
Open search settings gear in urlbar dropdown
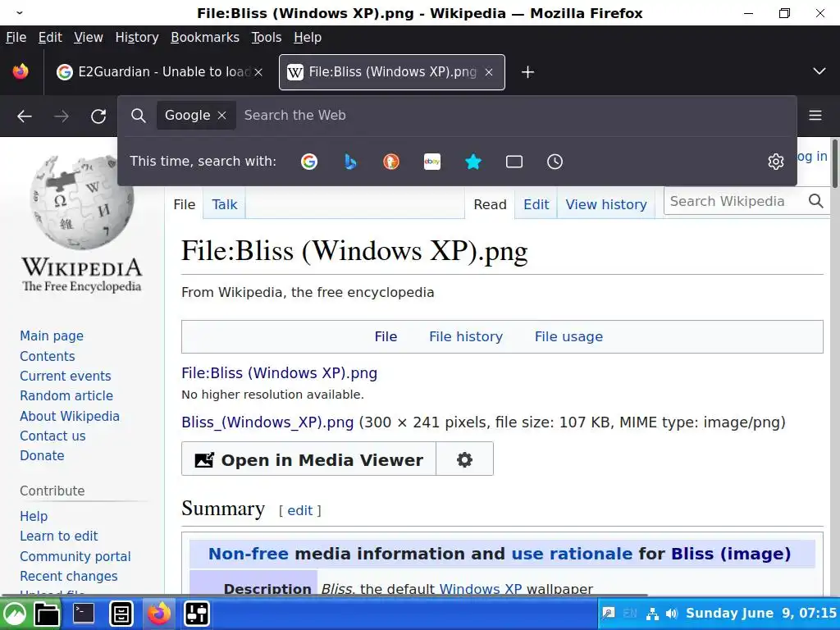click(x=776, y=162)
